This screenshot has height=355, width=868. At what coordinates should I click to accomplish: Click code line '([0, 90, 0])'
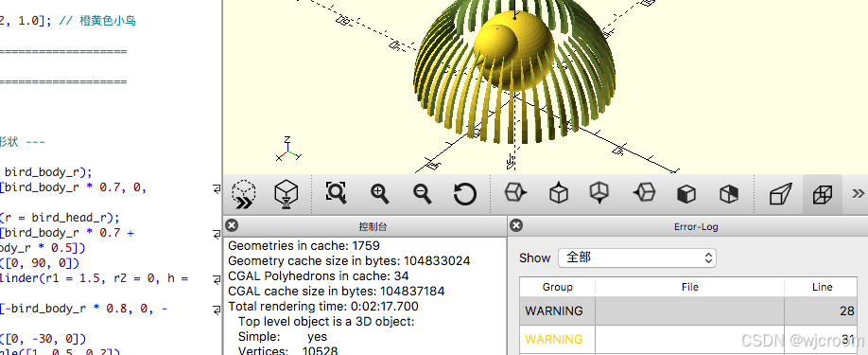(x=40, y=262)
